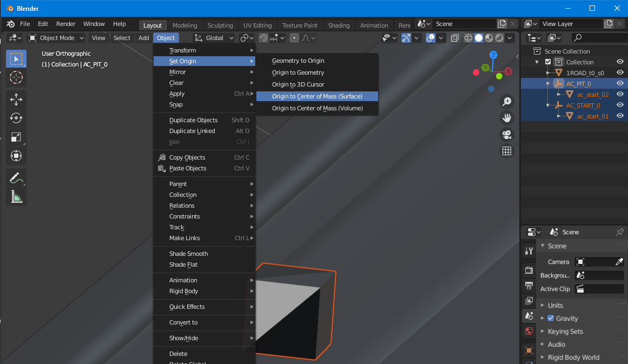Open Active Tool properties tab
The image size is (628, 364).
pos(529,251)
